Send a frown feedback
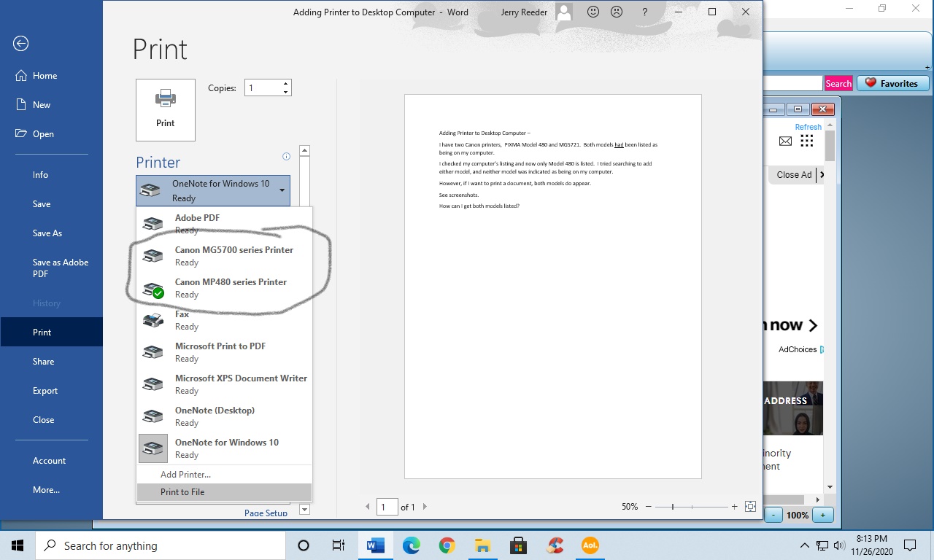Viewport: 934px width, 560px height. coord(617,12)
